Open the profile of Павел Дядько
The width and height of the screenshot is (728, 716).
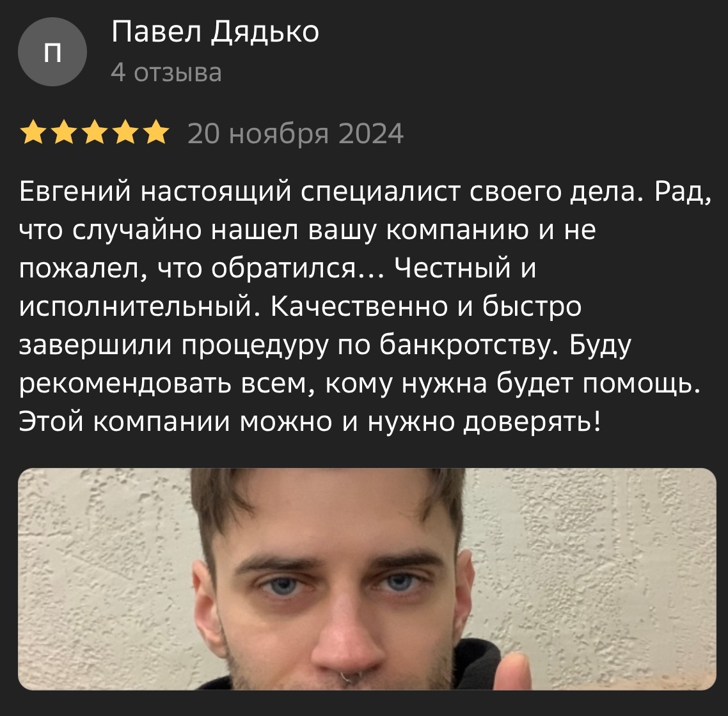(215, 33)
